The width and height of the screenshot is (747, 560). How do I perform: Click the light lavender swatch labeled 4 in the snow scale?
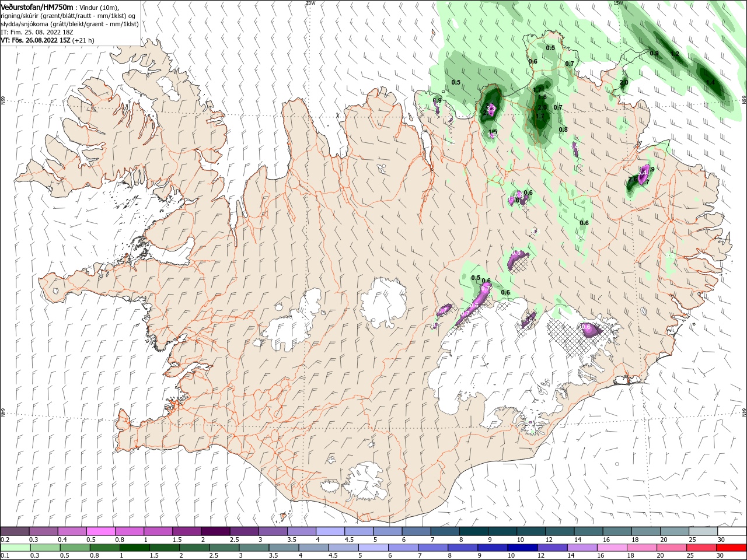pos(330,531)
